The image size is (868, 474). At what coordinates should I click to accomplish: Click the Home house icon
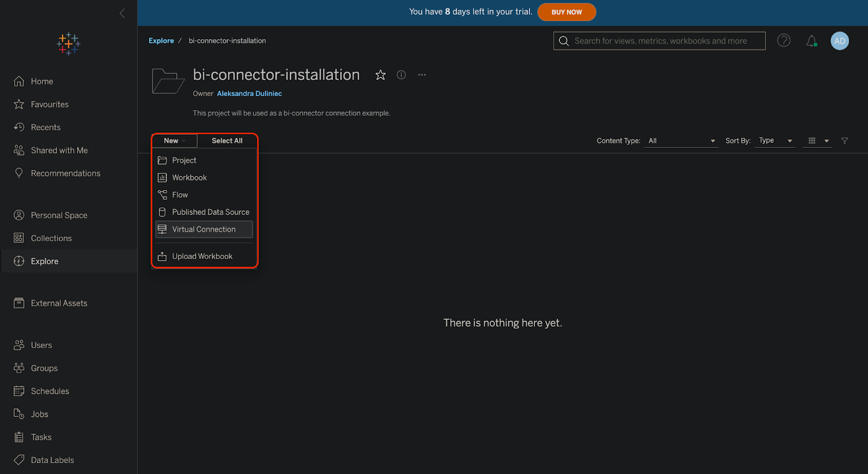(19, 81)
